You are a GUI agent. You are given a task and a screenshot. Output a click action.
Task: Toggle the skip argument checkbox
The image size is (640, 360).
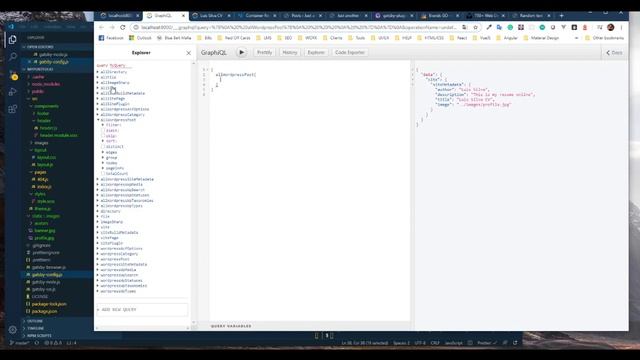click(x=103, y=136)
